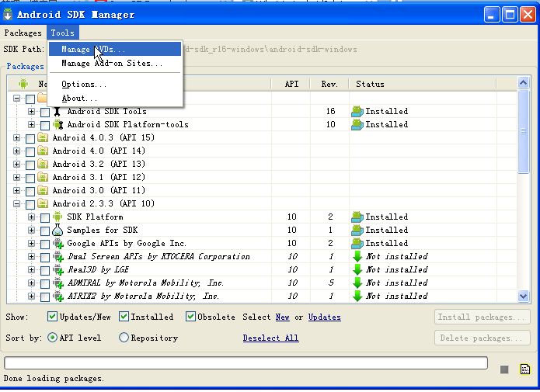Choose Manage AVDs from the Tools menu
The width and height of the screenshot is (540, 392).
(x=115, y=49)
